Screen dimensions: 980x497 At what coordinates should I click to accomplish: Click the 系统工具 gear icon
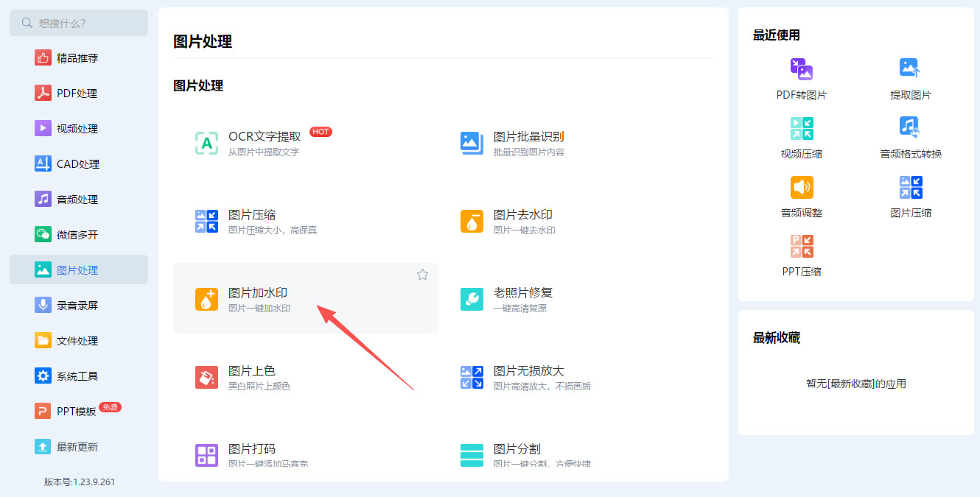point(43,376)
